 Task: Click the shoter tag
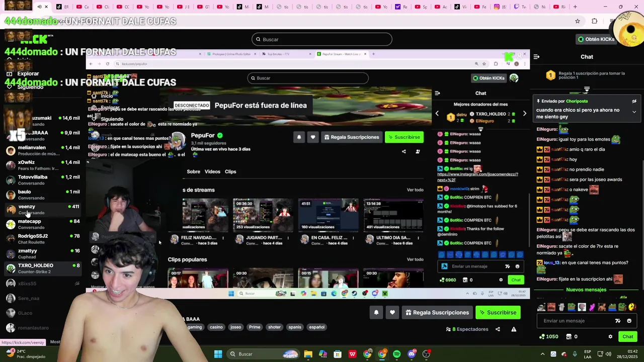tap(274, 327)
